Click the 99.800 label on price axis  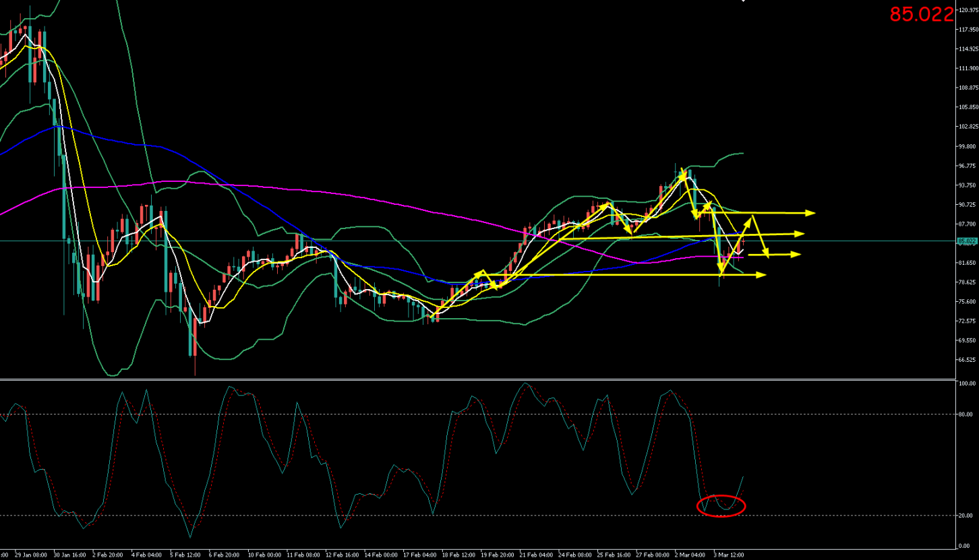(968, 146)
